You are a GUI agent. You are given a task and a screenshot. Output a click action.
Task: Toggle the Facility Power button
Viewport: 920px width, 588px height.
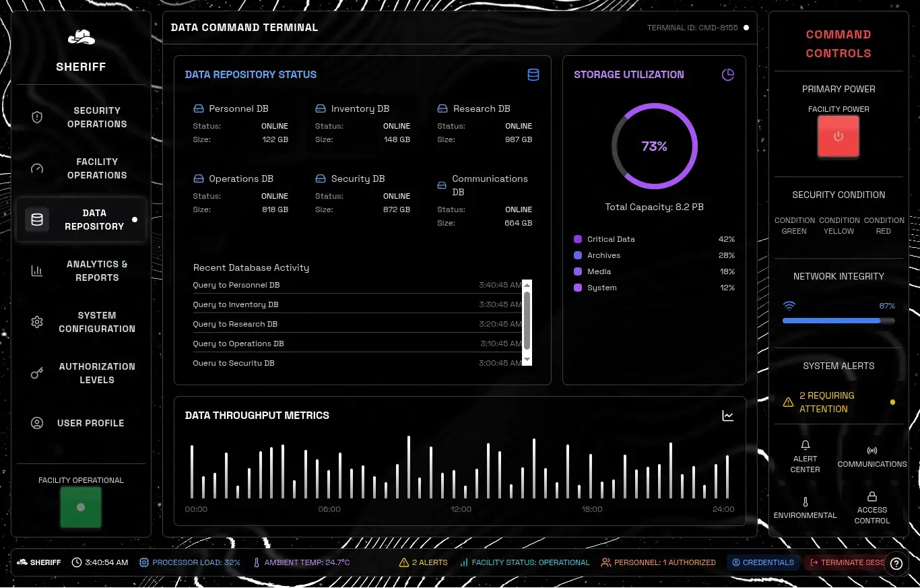click(838, 136)
